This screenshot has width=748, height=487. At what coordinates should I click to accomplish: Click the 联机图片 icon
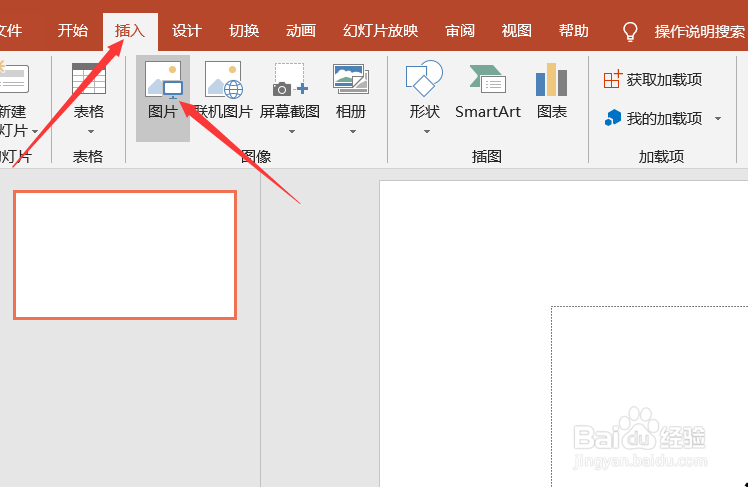point(224,79)
